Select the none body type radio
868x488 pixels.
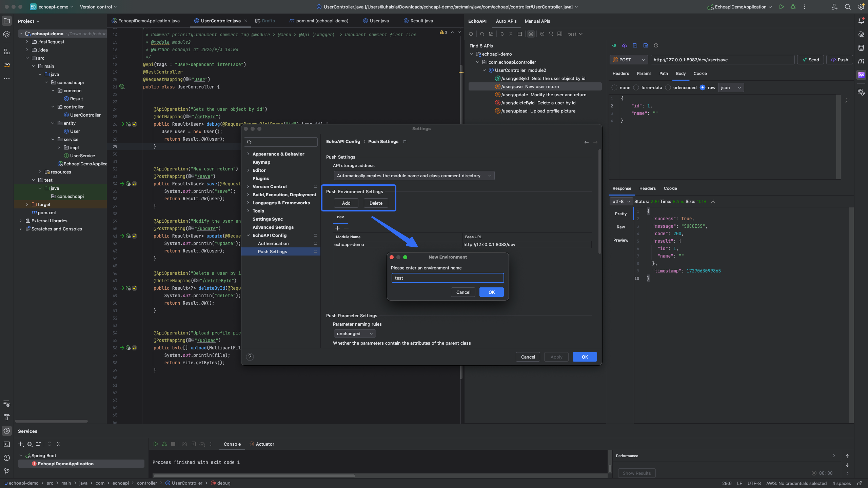tap(614, 87)
